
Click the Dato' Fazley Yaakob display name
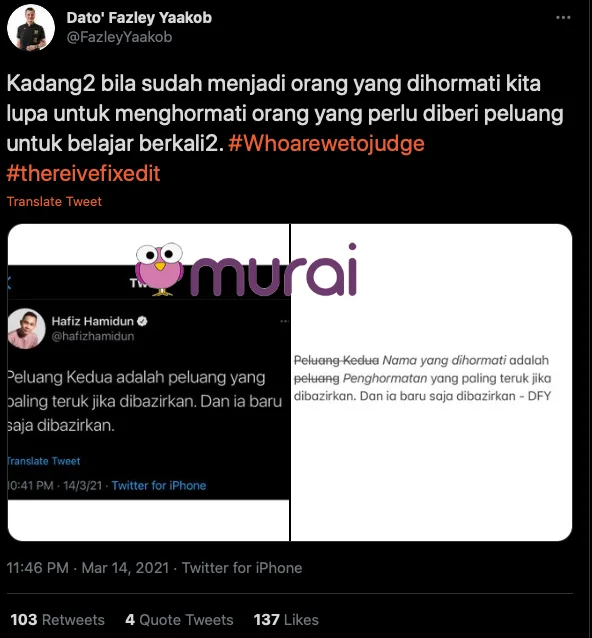pos(139,17)
